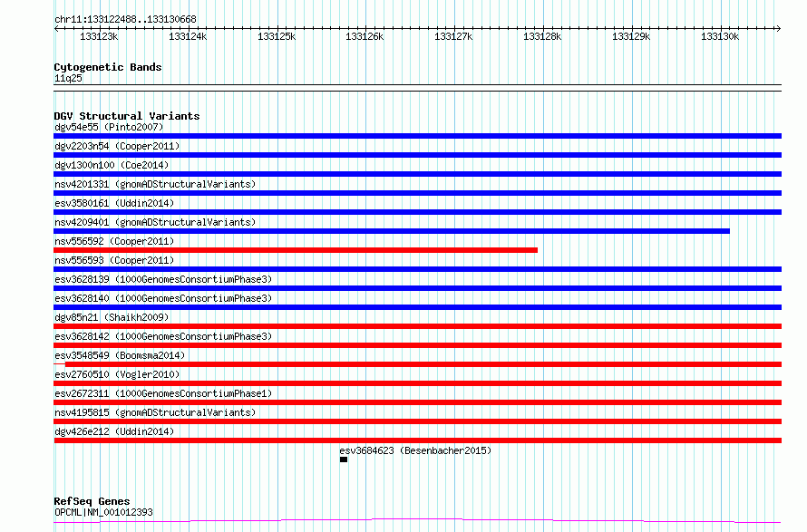Click the dgv1300n100 (Coe2014) label
The image size is (807, 532).
[112, 165]
